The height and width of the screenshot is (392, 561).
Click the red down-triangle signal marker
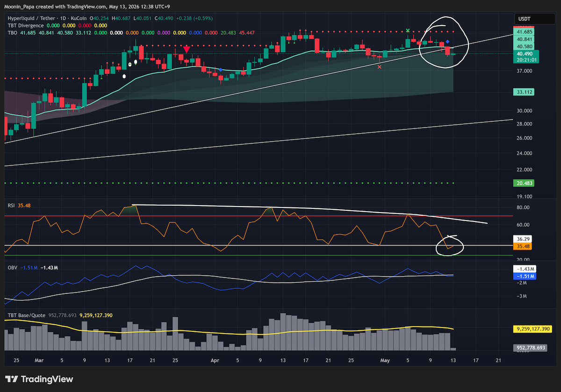pyautogui.click(x=187, y=50)
